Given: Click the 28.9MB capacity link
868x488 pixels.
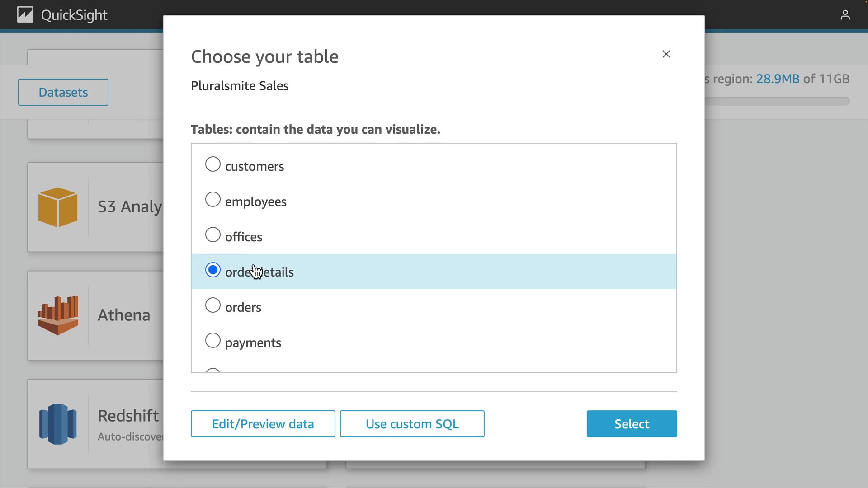Looking at the screenshot, I should pyautogui.click(x=778, y=79).
